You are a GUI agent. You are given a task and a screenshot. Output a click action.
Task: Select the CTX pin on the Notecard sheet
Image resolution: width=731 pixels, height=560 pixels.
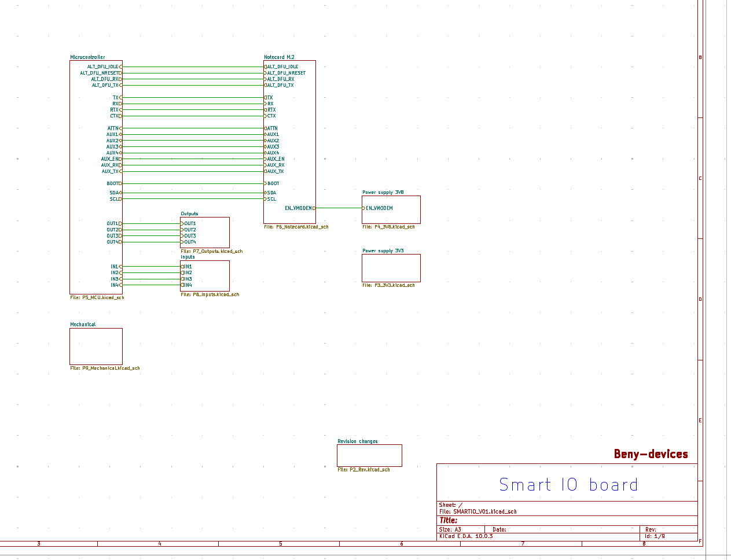270,116
